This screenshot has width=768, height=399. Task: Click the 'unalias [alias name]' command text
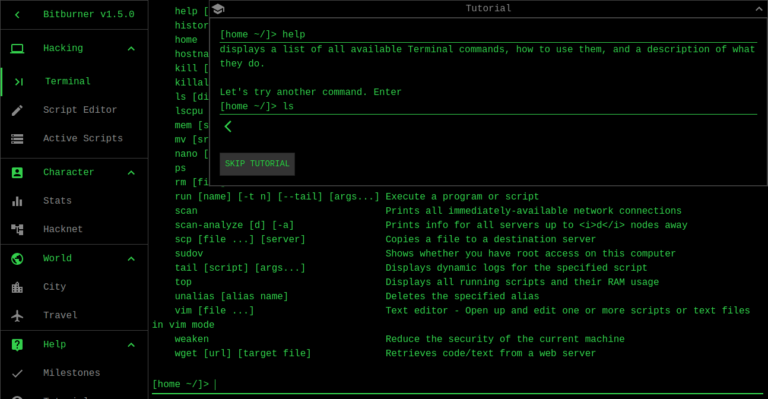point(232,297)
